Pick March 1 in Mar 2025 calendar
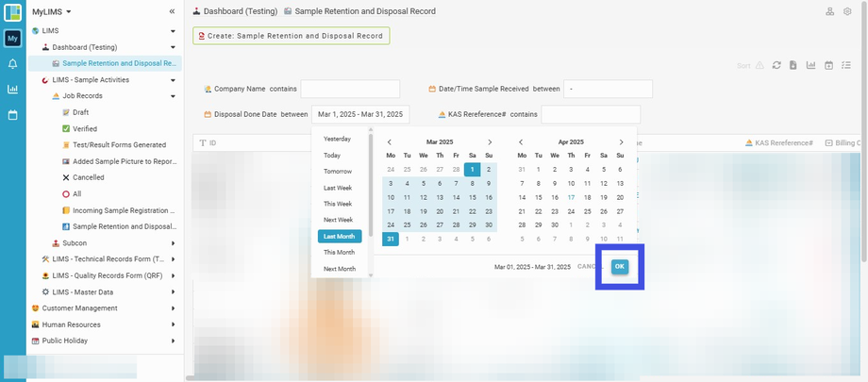Screen dimensions: 868x382 coord(472,170)
